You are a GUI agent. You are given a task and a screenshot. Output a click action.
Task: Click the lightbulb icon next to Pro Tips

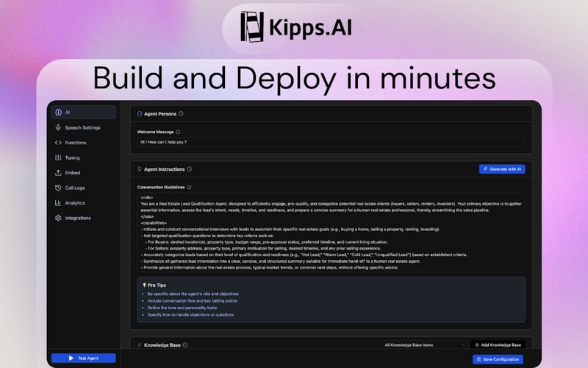click(144, 285)
